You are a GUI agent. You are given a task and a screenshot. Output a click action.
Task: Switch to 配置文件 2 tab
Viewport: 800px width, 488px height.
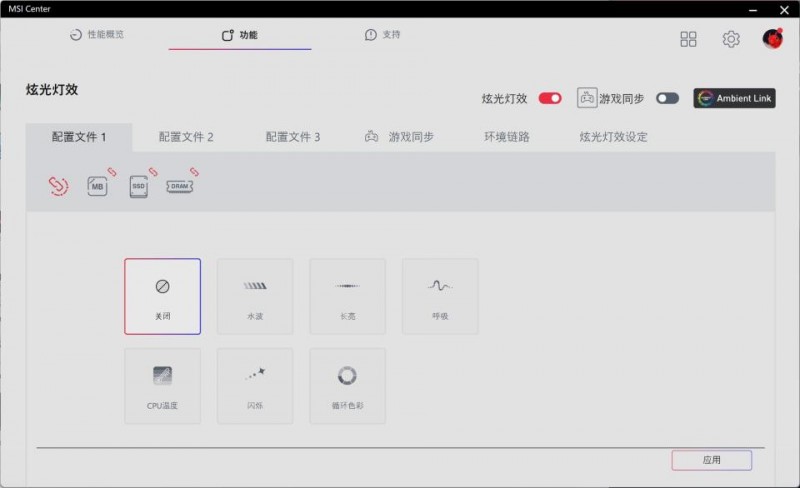click(186, 137)
